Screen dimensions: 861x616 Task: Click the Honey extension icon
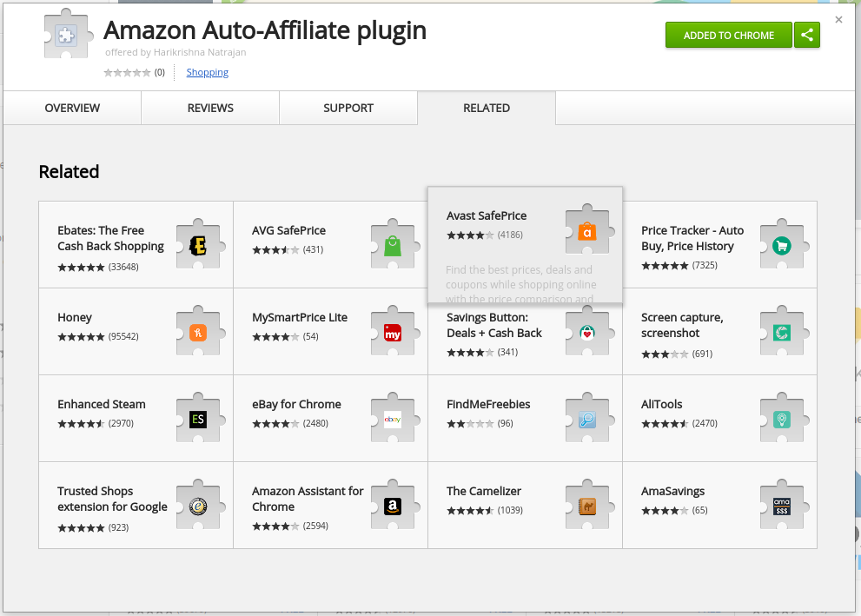click(x=198, y=332)
